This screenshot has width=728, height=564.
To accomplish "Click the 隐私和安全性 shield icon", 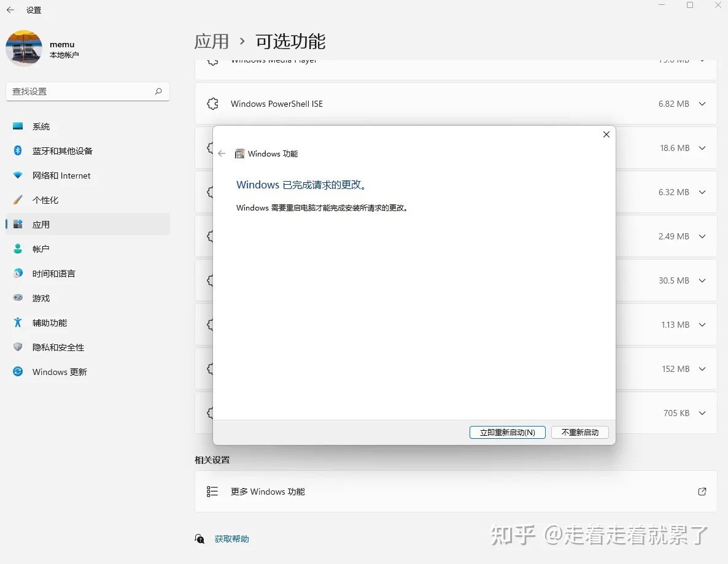I will 18,347.
